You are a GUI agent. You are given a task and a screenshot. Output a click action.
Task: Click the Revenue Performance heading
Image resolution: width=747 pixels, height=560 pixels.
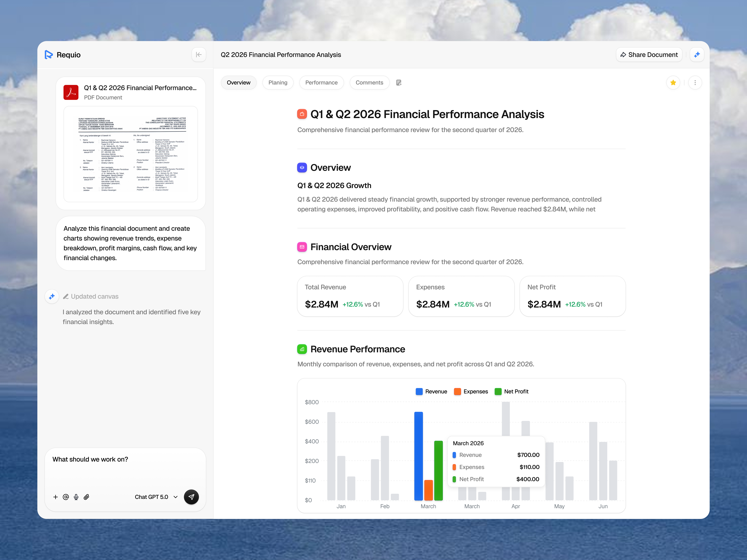tap(358, 349)
